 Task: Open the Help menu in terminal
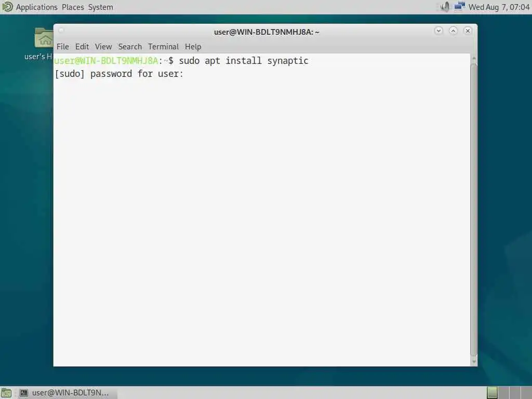(x=193, y=46)
